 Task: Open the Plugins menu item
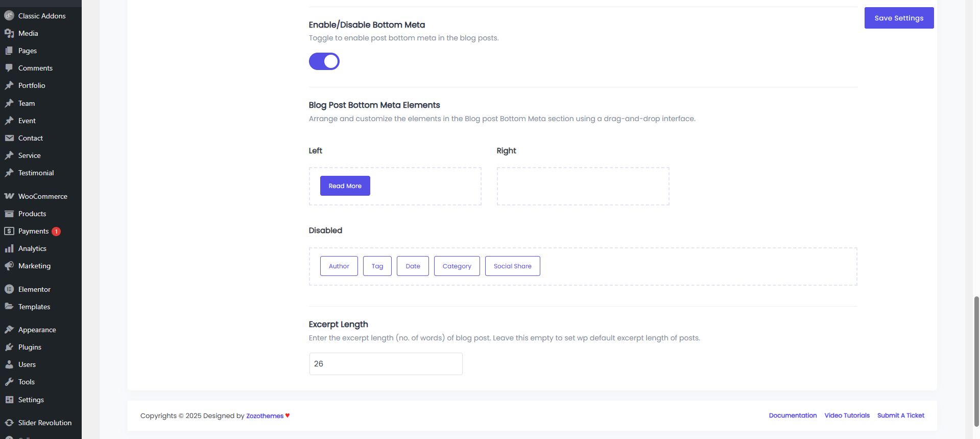coord(30,347)
